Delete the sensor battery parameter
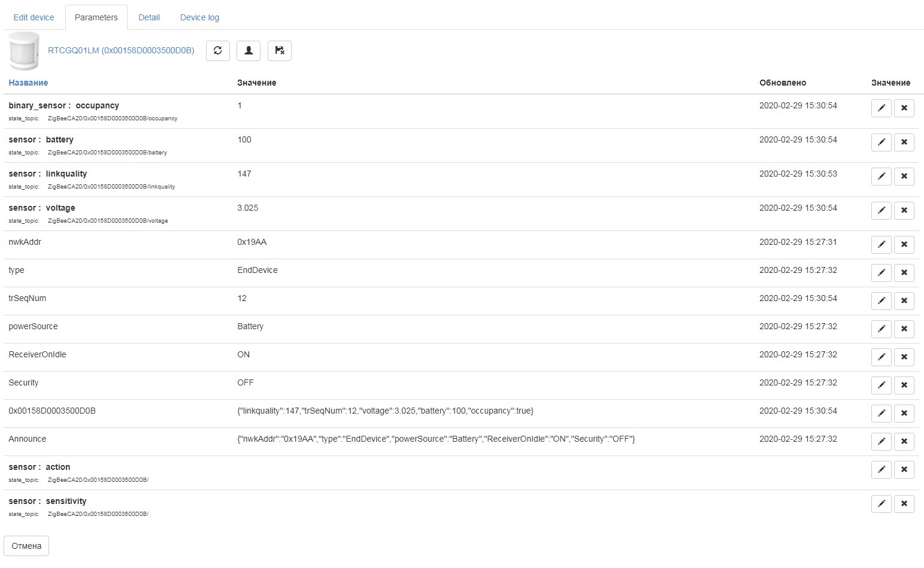Screen dimensions: 924x568 (x=904, y=142)
